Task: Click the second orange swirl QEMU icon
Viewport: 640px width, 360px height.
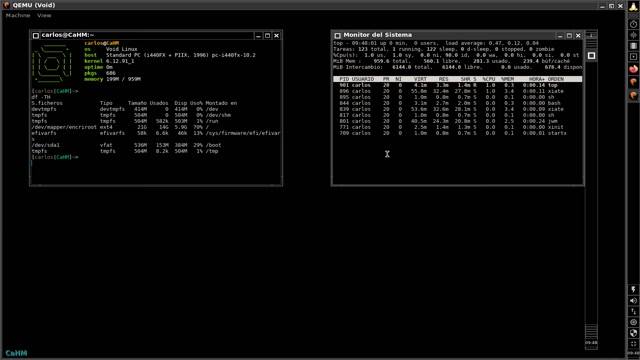Action: [633, 96]
